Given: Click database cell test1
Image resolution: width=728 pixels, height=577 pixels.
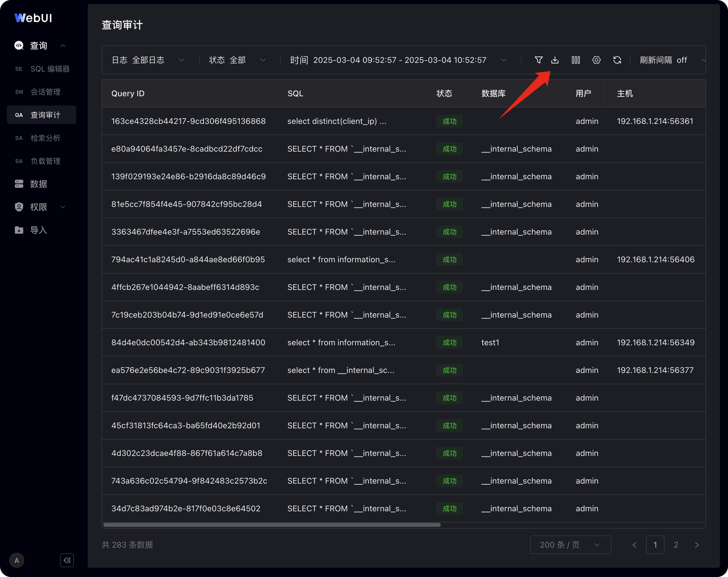Looking at the screenshot, I should [x=490, y=342].
